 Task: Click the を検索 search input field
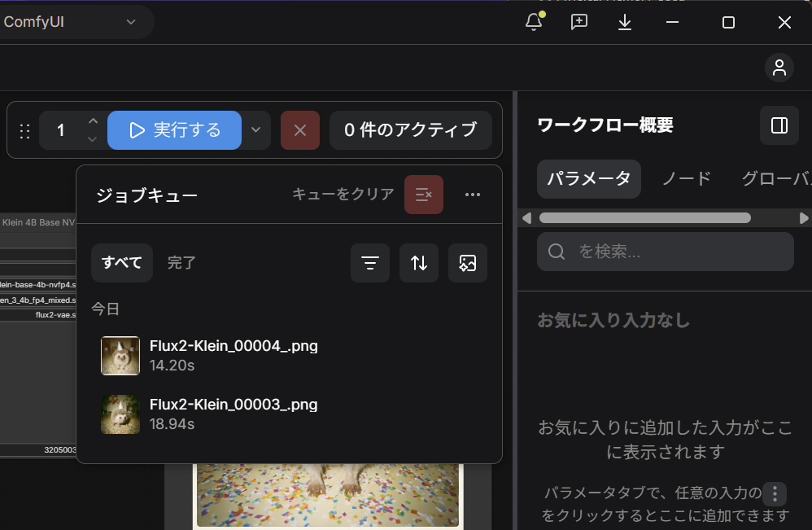[x=666, y=252]
